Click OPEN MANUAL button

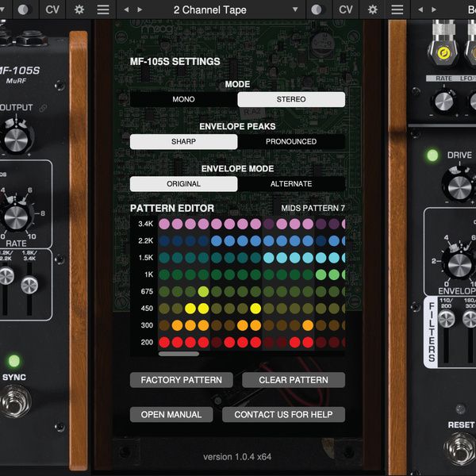(171, 415)
